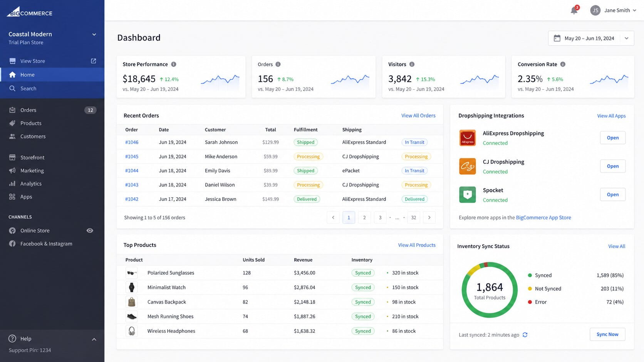
Task: Click Store Performance info icon
Action: (x=174, y=64)
